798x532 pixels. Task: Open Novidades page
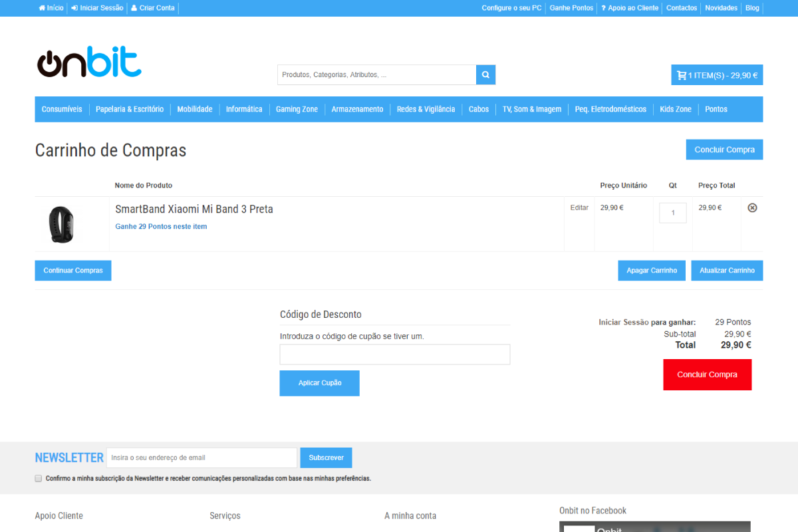pos(722,8)
